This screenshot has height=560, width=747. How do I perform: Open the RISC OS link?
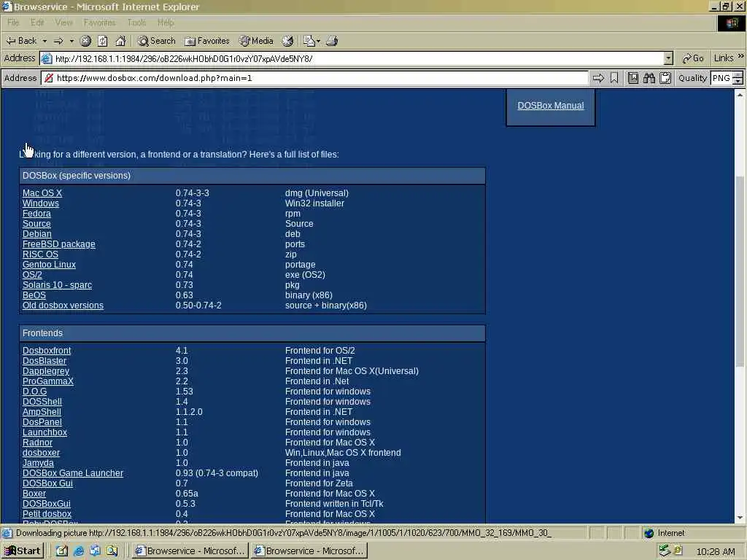pyautogui.click(x=40, y=254)
